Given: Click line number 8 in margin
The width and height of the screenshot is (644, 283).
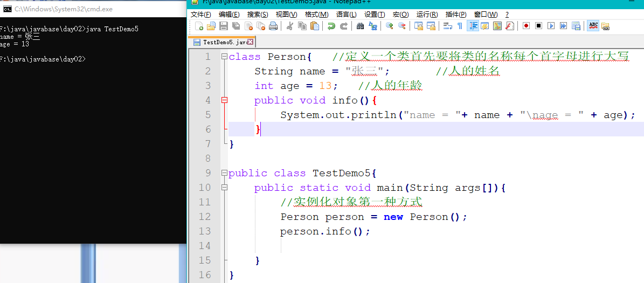Looking at the screenshot, I should tap(207, 158).
